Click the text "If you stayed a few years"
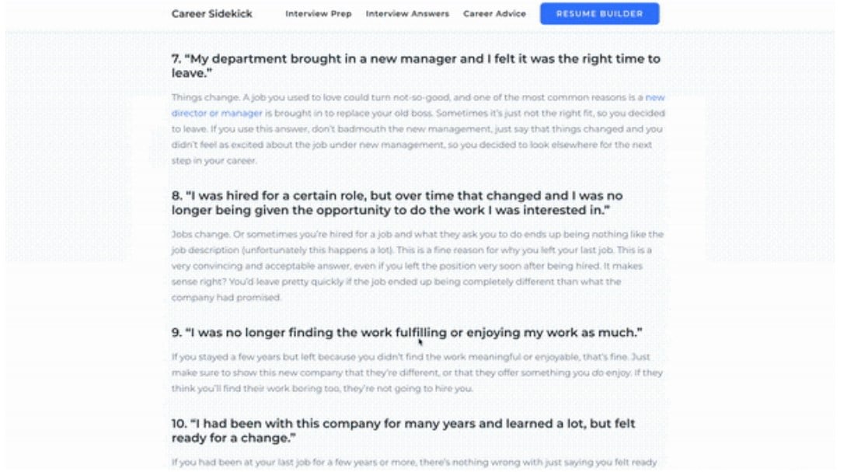The width and height of the screenshot is (868, 472). pyautogui.click(x=224, y=358)
